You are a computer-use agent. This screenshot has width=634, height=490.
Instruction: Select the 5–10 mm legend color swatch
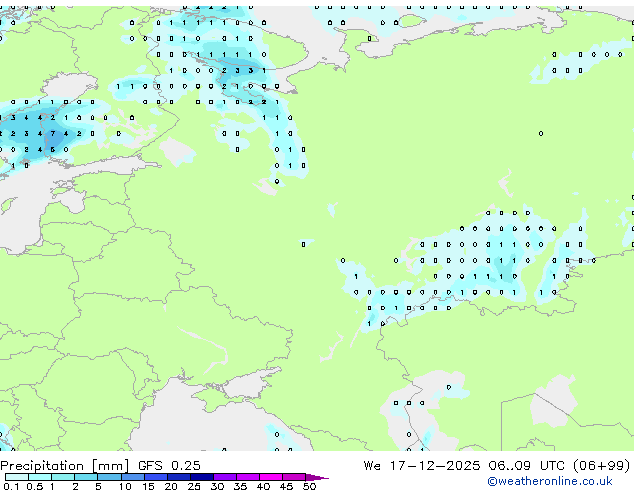pos(109,477)
